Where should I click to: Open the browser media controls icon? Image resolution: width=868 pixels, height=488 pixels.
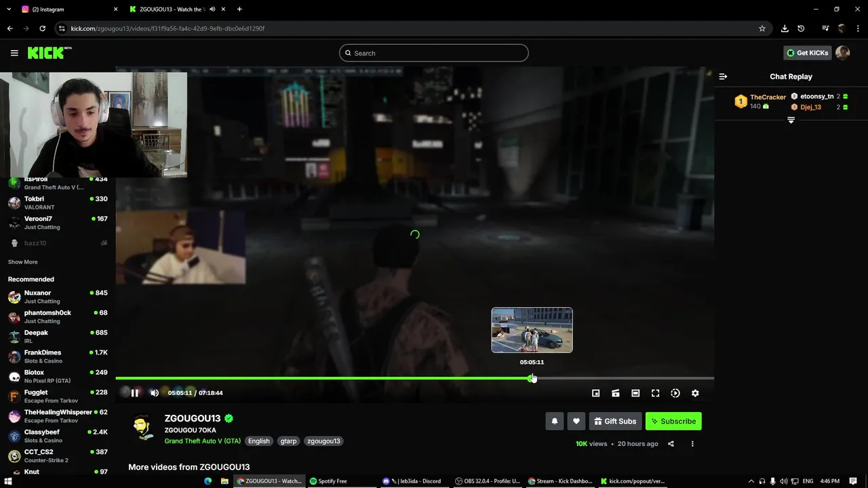coord(825,28)
